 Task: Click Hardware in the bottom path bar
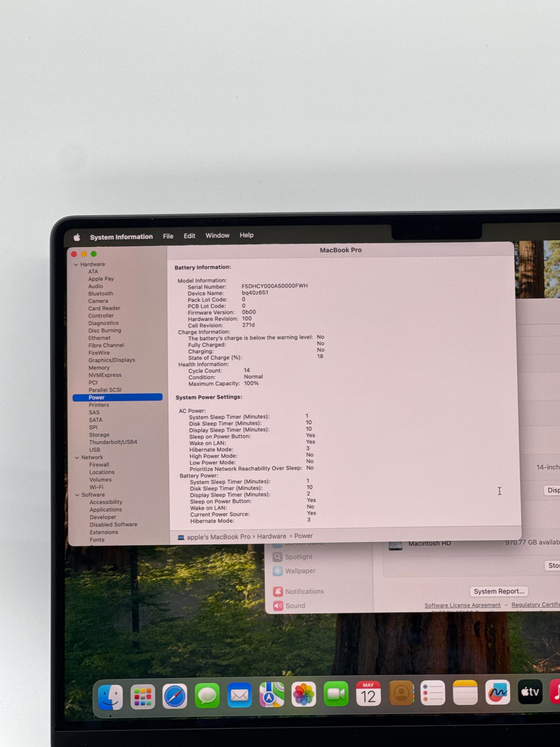[x=272, y=536]
